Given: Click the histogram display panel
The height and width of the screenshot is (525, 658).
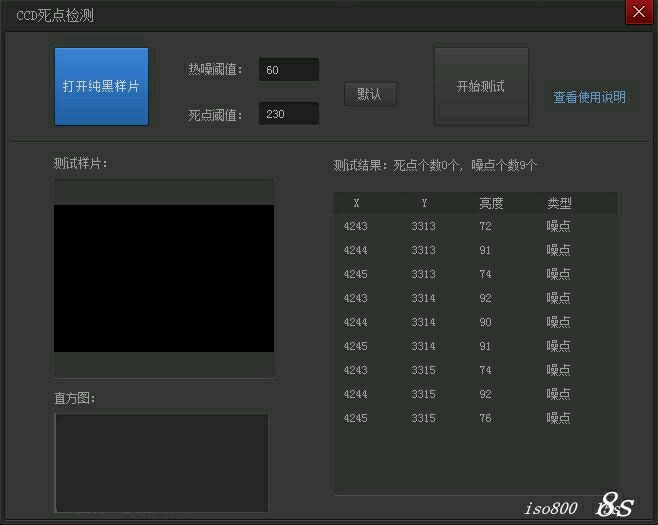Looking at the screenshot, I should click(162, 462).
